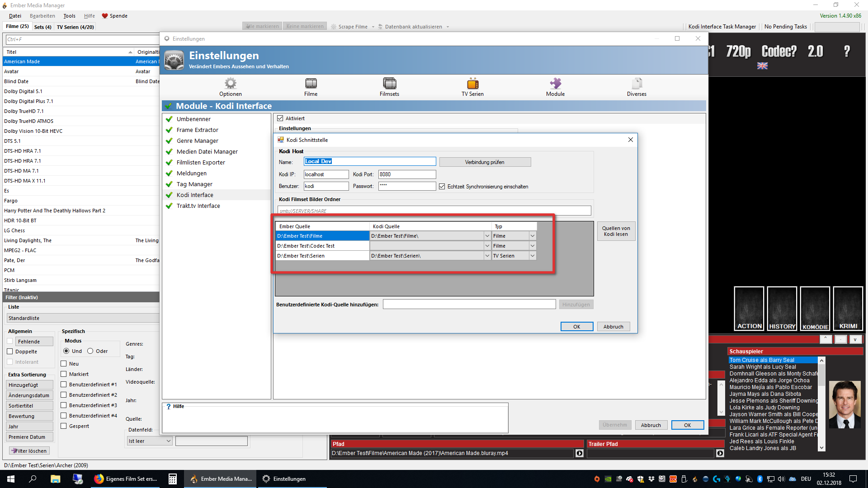Viewport: 868px width, 488px height.
Task: Toggle the Markiert filter checkbox
Action: coord(64,374)
